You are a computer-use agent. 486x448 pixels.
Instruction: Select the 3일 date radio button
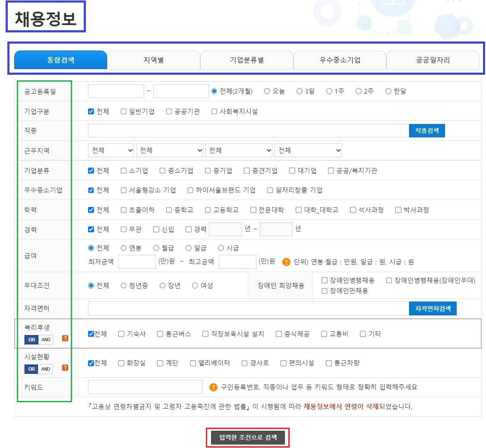click(299, 91)
